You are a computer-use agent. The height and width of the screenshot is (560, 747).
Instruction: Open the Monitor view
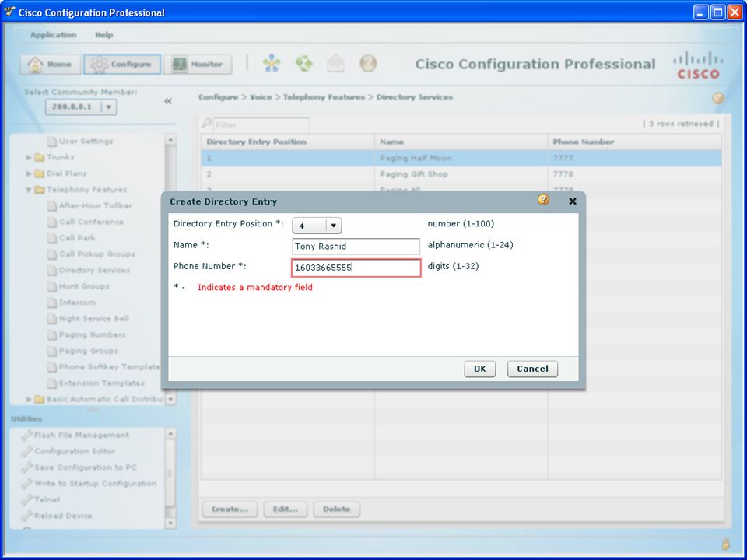198,65
